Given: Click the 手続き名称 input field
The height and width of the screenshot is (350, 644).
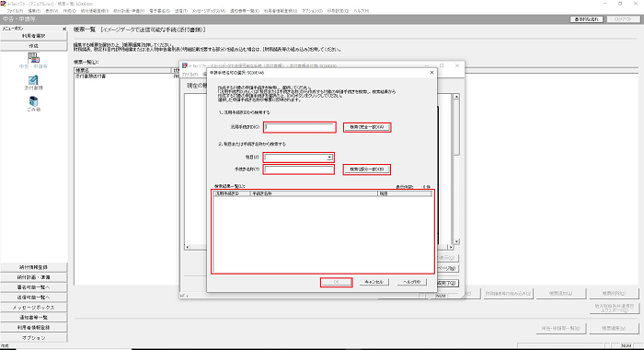Looking at the screenshot, I should (x=299, y=169).
